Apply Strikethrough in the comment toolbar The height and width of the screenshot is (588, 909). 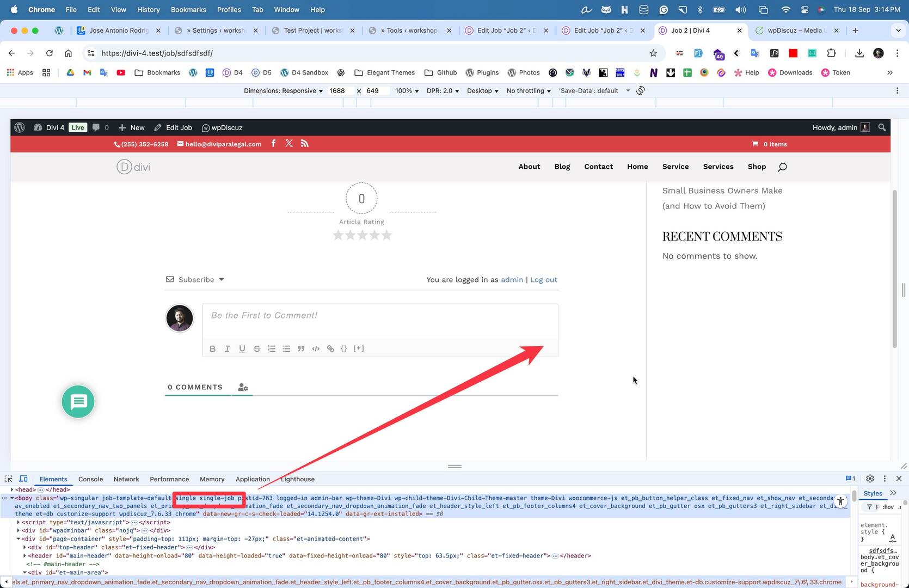point(257,348)
